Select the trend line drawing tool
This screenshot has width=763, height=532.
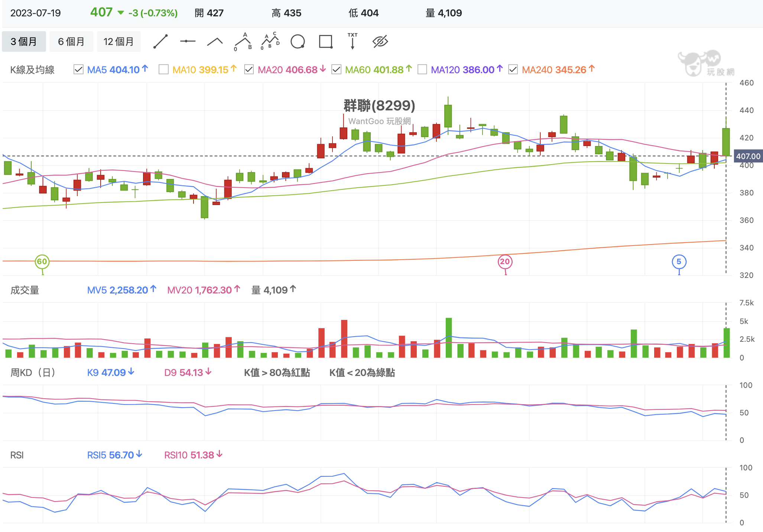pyautogui.click(x=160, y=42)
